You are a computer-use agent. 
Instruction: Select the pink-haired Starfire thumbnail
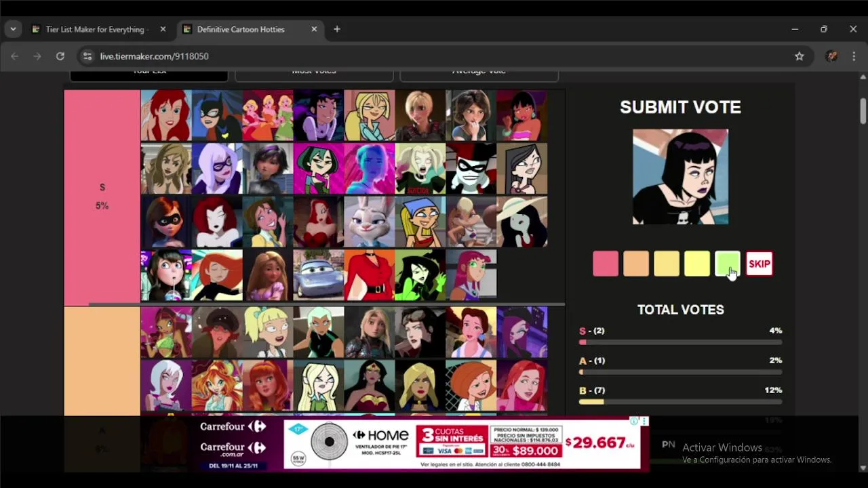pos(471,274)
